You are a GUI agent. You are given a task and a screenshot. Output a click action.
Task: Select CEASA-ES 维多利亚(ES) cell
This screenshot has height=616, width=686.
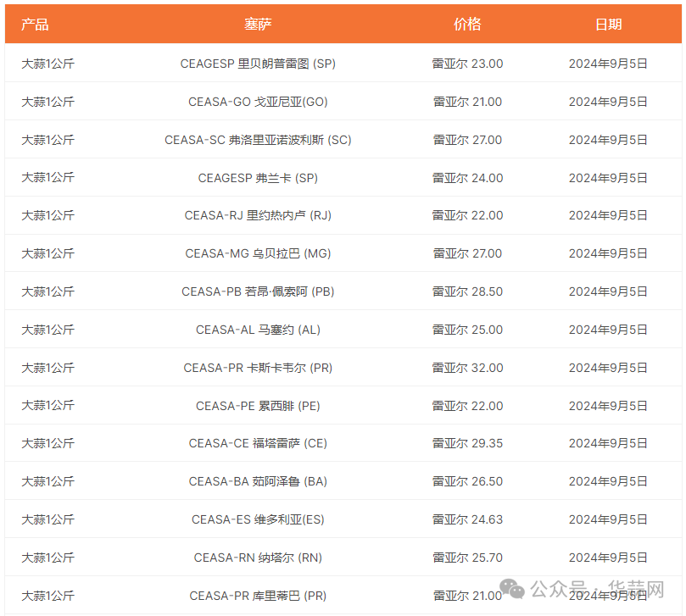coord(258,519)
